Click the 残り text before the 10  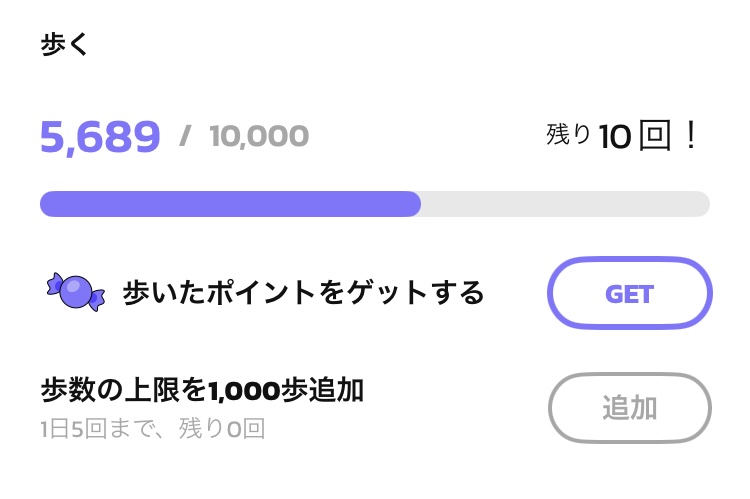point(568,134)
